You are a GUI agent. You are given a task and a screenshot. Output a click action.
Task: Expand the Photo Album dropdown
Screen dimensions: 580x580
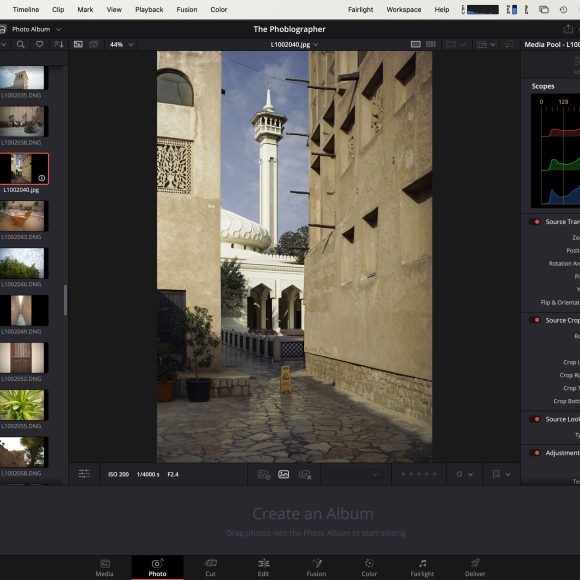coord(58,29)
